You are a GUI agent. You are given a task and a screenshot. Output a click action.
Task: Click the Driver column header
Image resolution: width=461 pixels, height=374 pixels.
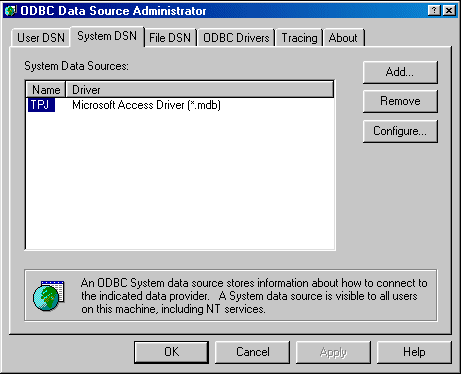200,90
